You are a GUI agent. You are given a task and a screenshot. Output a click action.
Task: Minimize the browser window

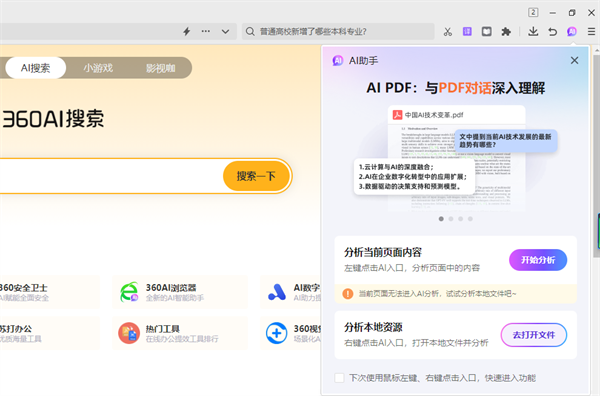pos(553,13)
